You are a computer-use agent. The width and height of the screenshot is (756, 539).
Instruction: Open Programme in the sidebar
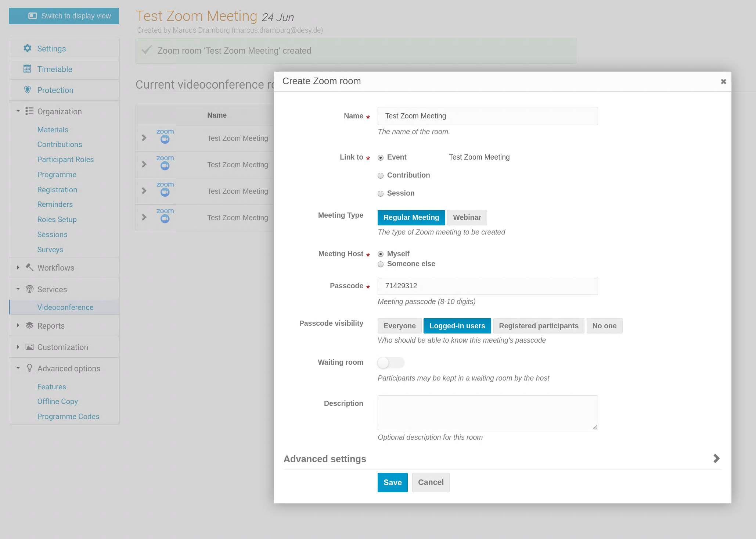coord(57,175)
